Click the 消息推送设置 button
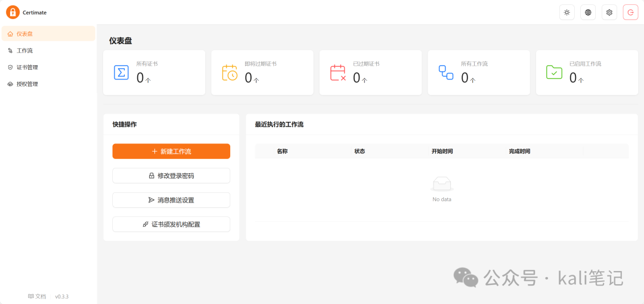The width and height of the screenshot is (644, 304). tap(171, 200)
